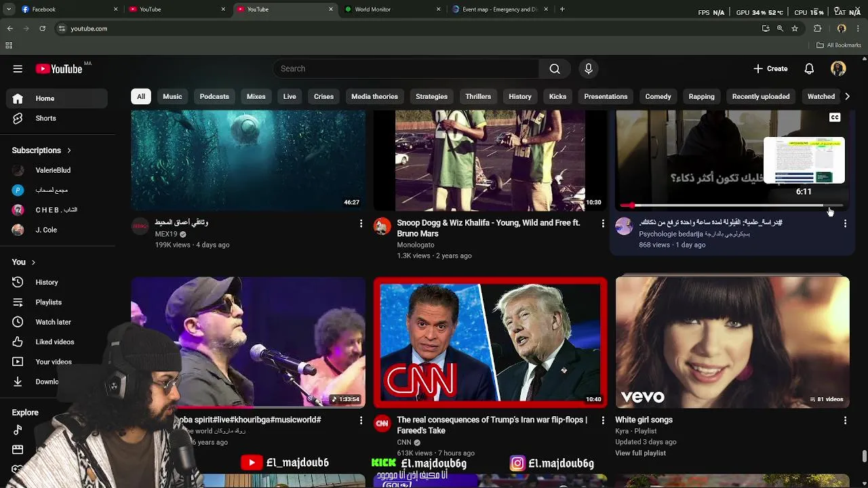Image resolution: width=868 pixels, height=488 pixels.
Task: Open Snoop Dogg Young, Wild and Free title
Action: coord(488,228)
